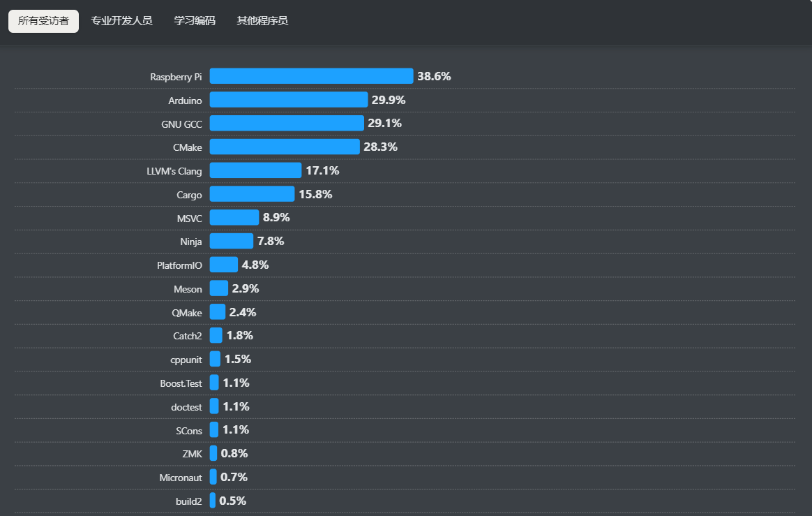Click the Raspberry Pi bar

pos(311,76)
